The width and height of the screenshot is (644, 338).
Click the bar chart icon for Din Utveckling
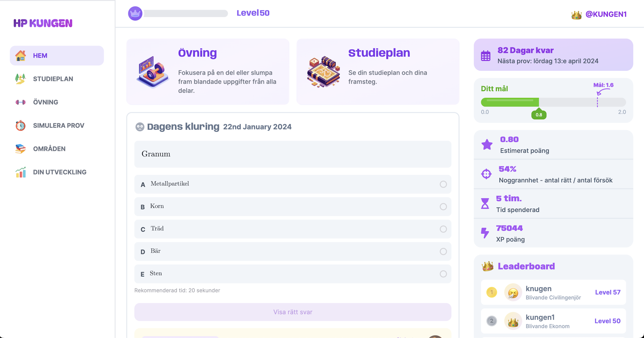tap(21, 172)
